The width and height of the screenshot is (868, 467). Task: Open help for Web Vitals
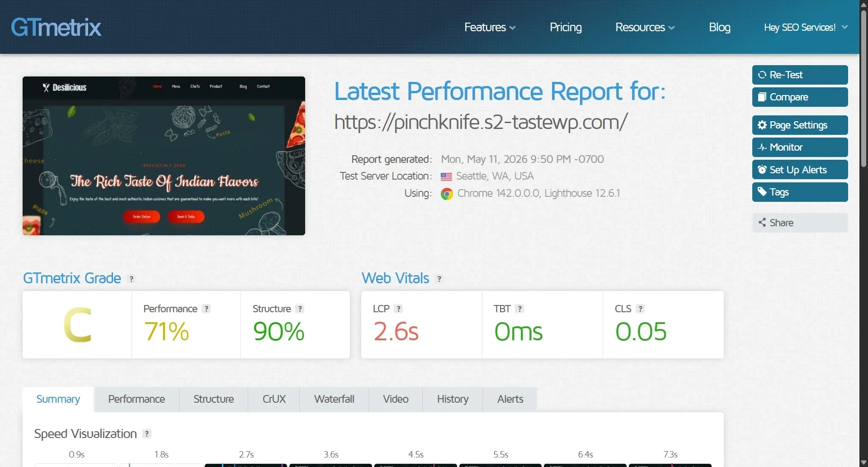tap(439, 279)
